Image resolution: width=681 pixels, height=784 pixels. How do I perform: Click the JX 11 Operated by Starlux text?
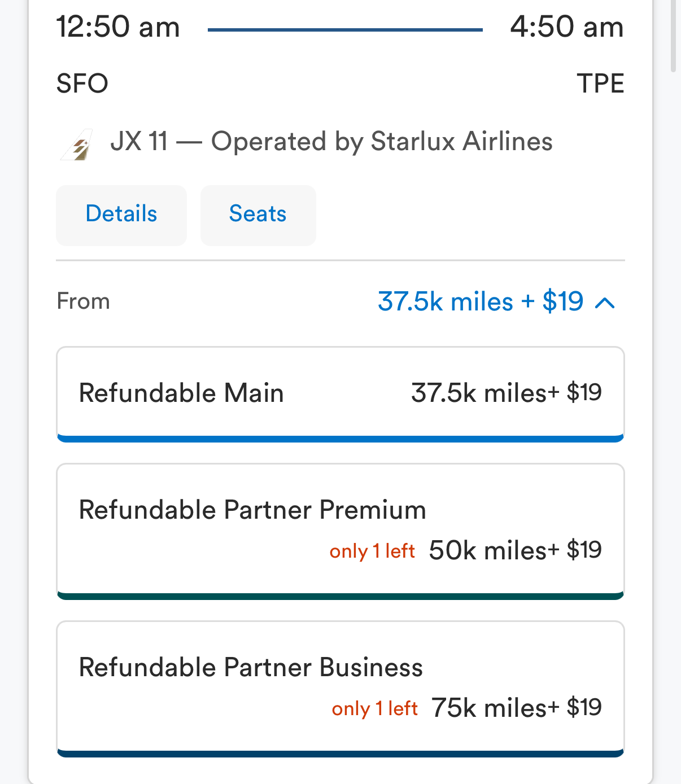click(x=331, y=141)
